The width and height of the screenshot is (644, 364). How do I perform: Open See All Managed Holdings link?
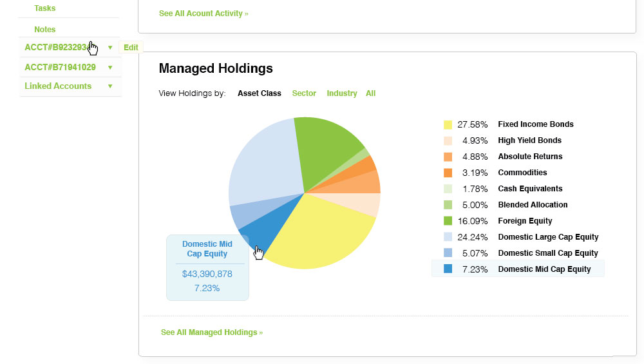[x=211, y=332]
